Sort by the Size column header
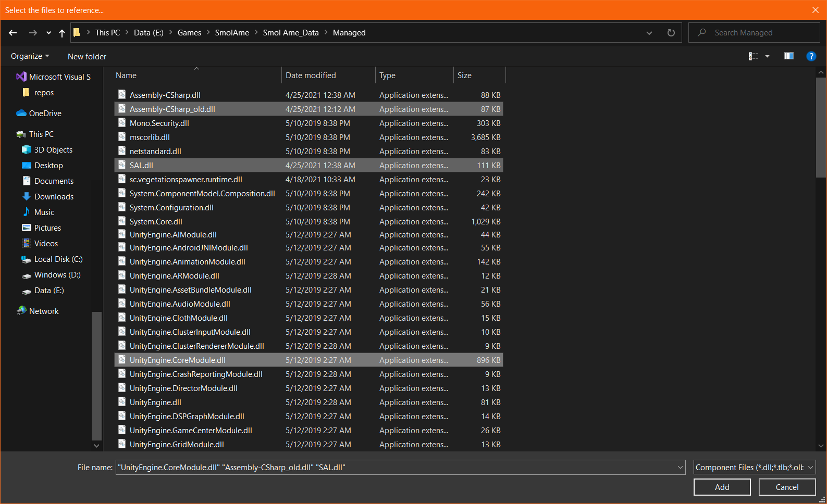The width and height of the screenshot is (827, 504). pyautogui.click(x=479, y=75)
